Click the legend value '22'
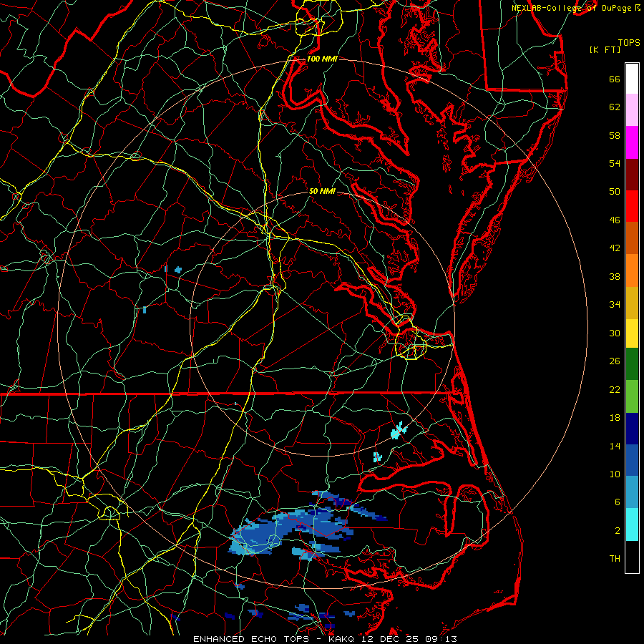Viewport: 644px width, 644px height. (x=615, y=390)
